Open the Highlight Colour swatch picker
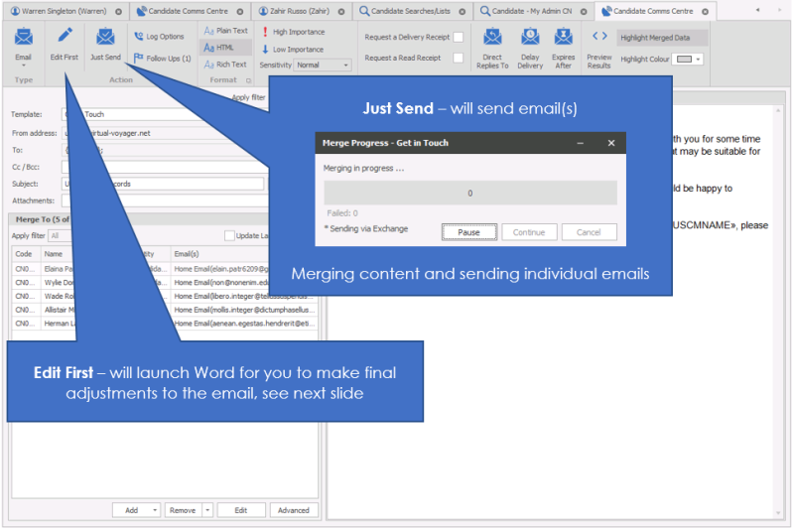The height and width of the screenshot is (532, 794). pyautogui.click(x=688, y=60)
